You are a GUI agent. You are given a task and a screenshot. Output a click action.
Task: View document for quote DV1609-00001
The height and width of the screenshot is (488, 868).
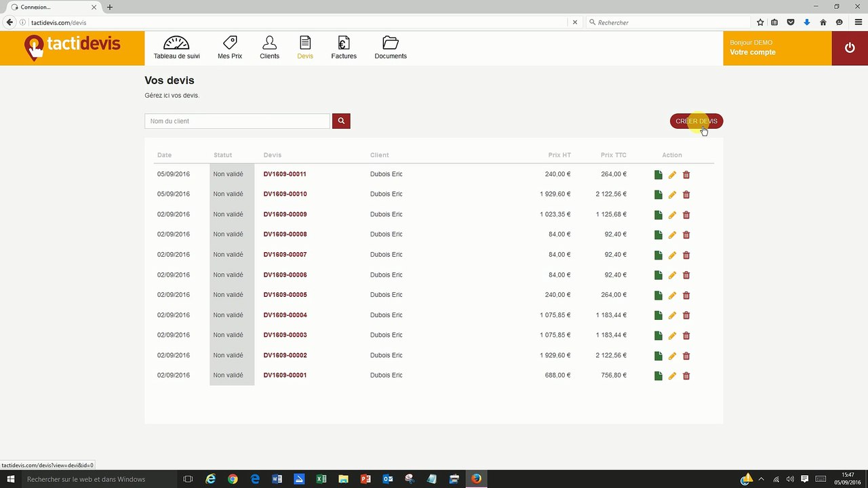(658, 375)
